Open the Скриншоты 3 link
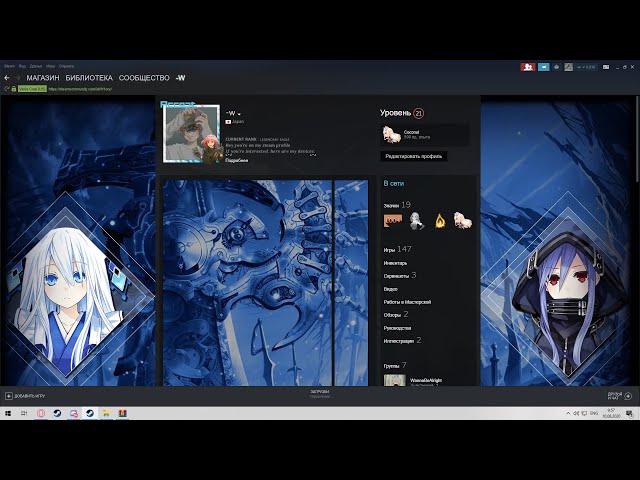 (x=400, y=276)
